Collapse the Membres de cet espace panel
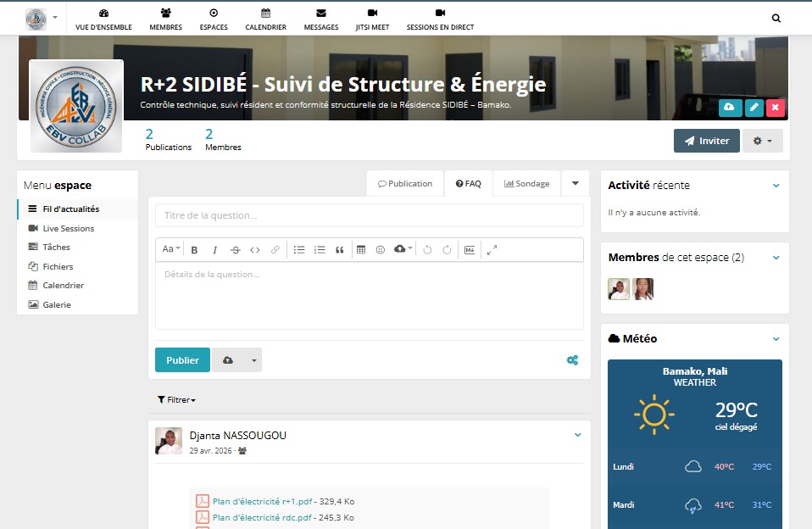Viewport: 812px width, 529px height. point(776,258)
